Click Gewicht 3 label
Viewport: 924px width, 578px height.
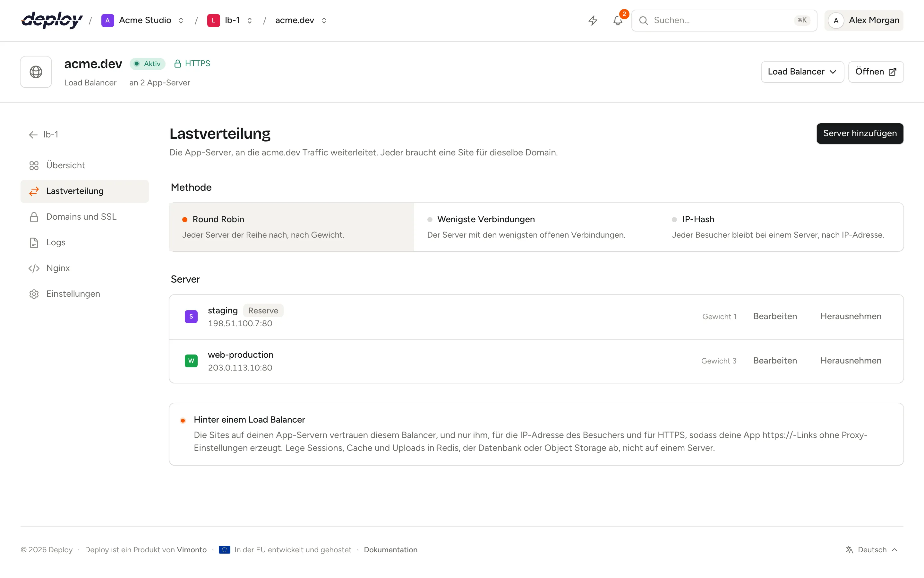tap(719, 361)
